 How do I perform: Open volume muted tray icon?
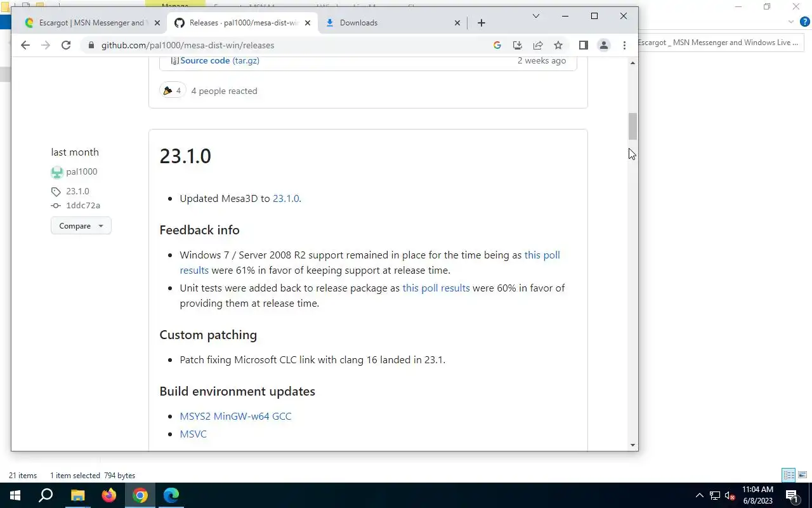pos(730,495)
